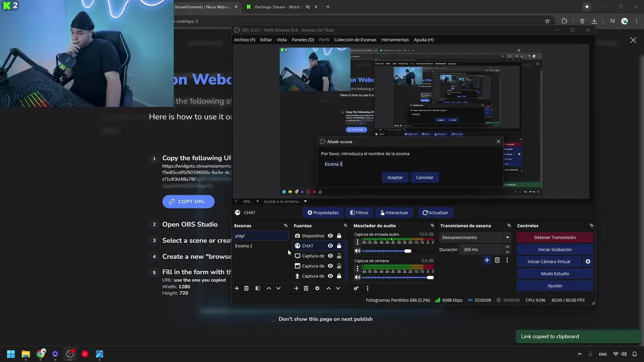This screenshot has width=644, height=362.
Task: Click Detener Transmisión button
Action: (555, 237)
